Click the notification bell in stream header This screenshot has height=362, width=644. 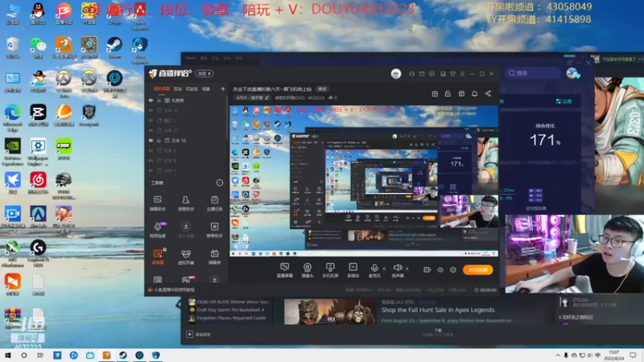click(474, 93)
